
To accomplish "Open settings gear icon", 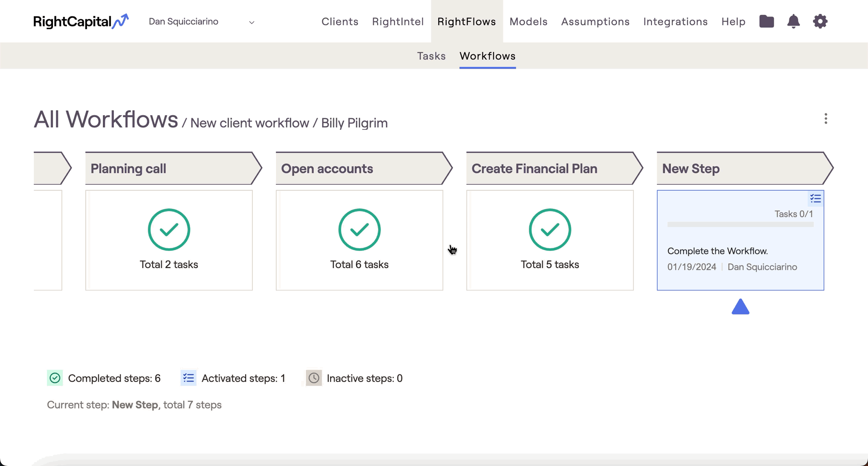I will click(820, 21).
